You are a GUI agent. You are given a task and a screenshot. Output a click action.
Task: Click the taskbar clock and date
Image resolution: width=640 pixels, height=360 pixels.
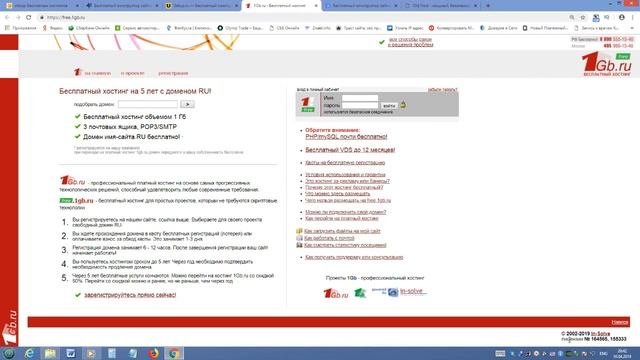(622, 353)
